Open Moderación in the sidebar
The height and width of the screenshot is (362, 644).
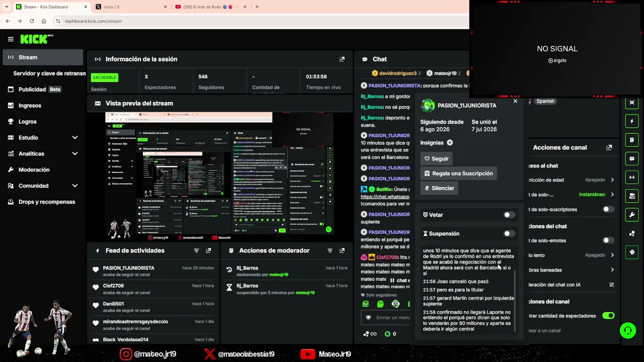(x=43, y=170)
